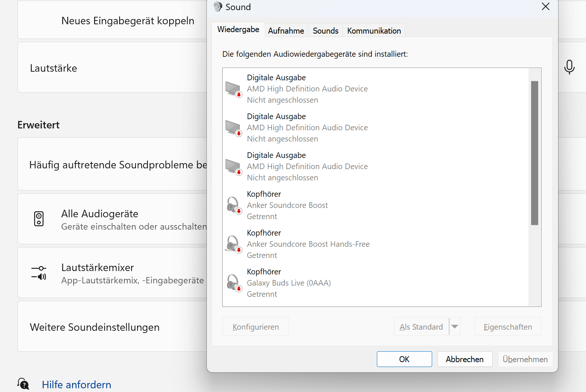586x392 pixels.
Task: Click the Übernehmen button
Action: tap(525, 359)
